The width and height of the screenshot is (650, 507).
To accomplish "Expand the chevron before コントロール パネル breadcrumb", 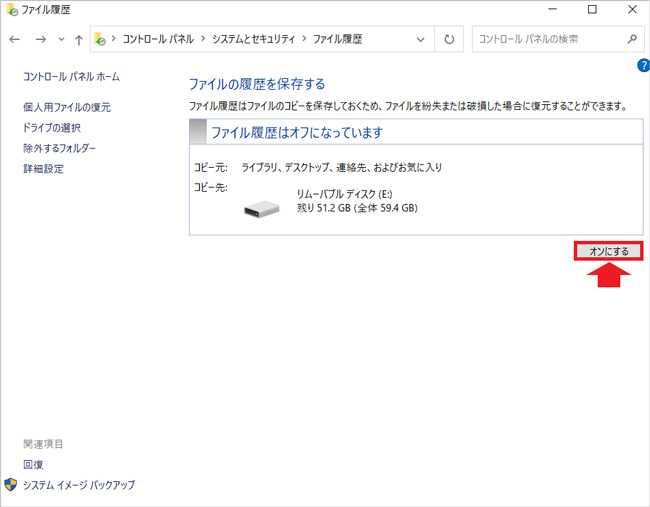I will coord(114,39).
